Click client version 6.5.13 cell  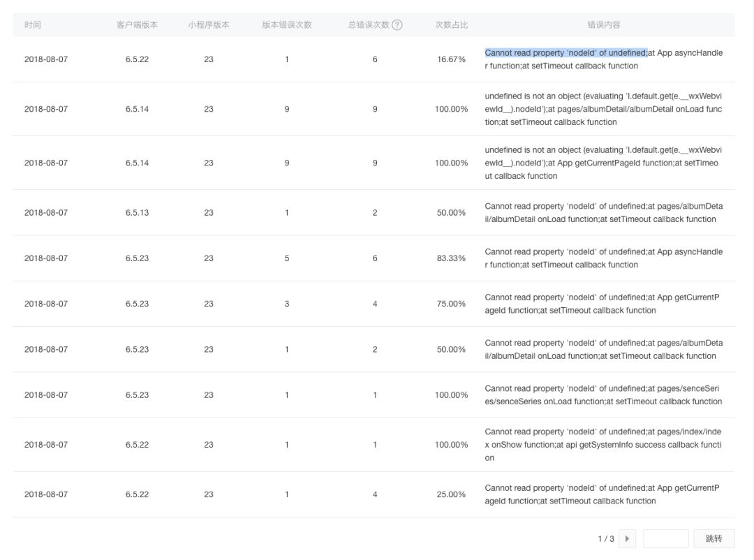(137, 212)
